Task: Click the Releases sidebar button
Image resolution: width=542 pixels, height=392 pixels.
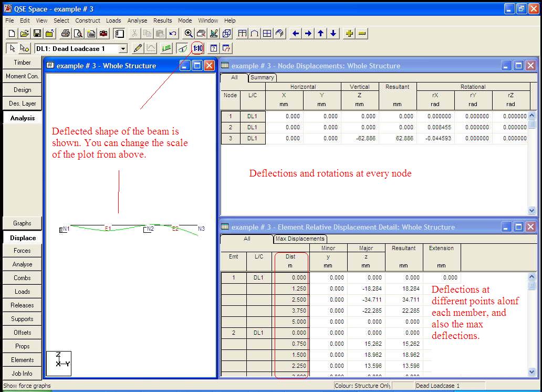Action: pyautogui.click(x=22, y=305)
